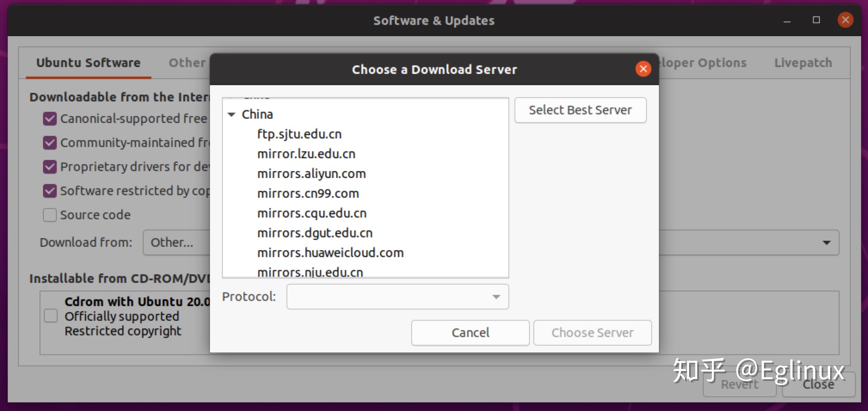Select mirrors.cn99.com server
Screen dimensions: 868x411
[308, 193]
